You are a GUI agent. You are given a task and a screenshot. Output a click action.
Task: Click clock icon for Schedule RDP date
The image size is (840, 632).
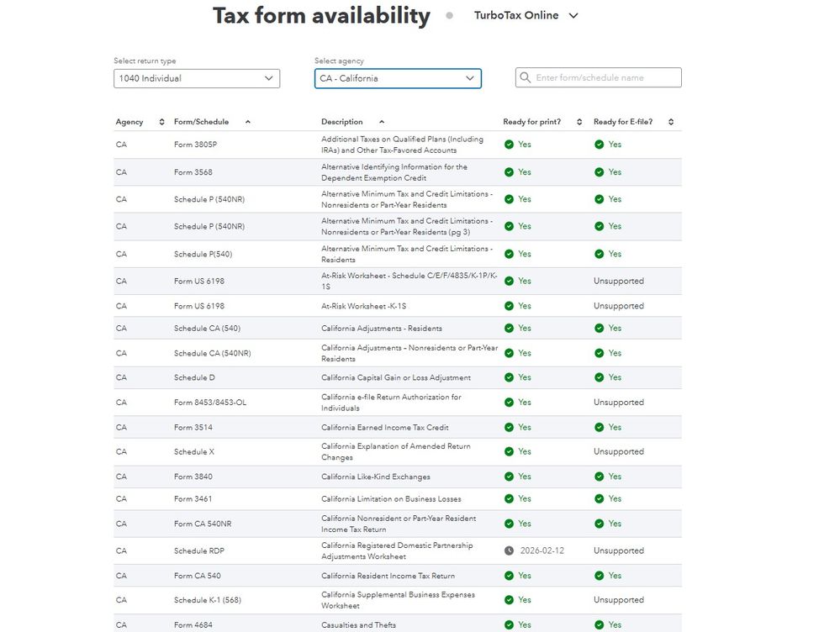pyautogui.click(x=509, y=551)
